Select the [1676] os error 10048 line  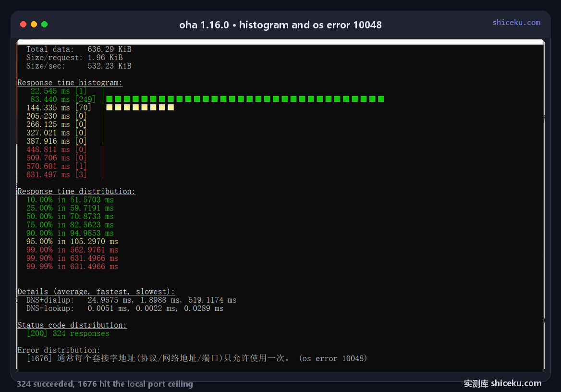click(x=197, y=358)
